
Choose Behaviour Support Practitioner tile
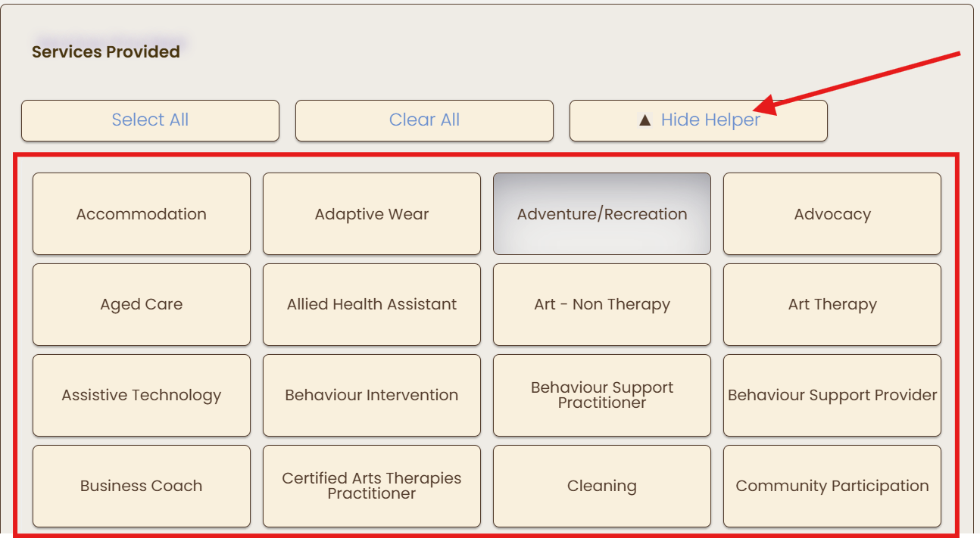coord(602,396)
